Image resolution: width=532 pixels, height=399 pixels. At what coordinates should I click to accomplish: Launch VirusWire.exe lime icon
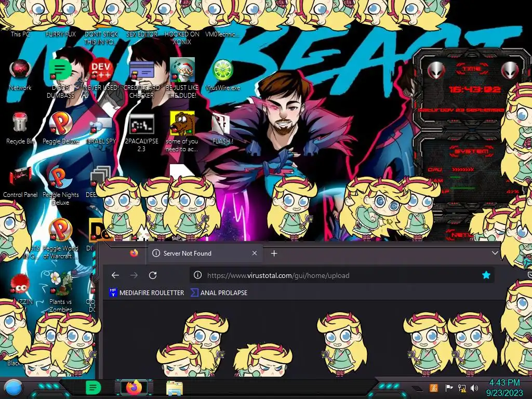click(x=222, y=75)
